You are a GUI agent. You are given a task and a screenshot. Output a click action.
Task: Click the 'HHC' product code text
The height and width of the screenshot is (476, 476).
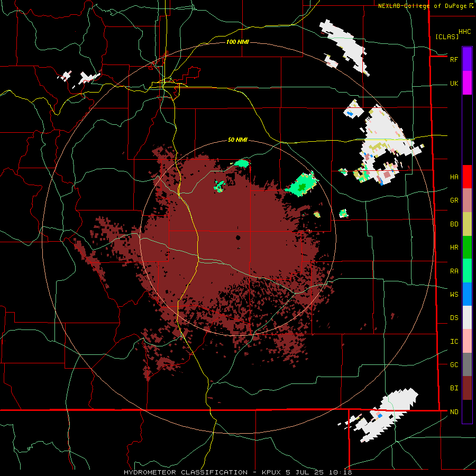click(x=465, y=32)
